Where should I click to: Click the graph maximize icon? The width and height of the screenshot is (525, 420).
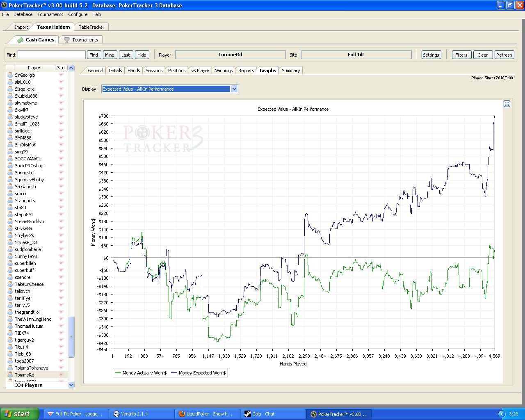pos(507,104)
